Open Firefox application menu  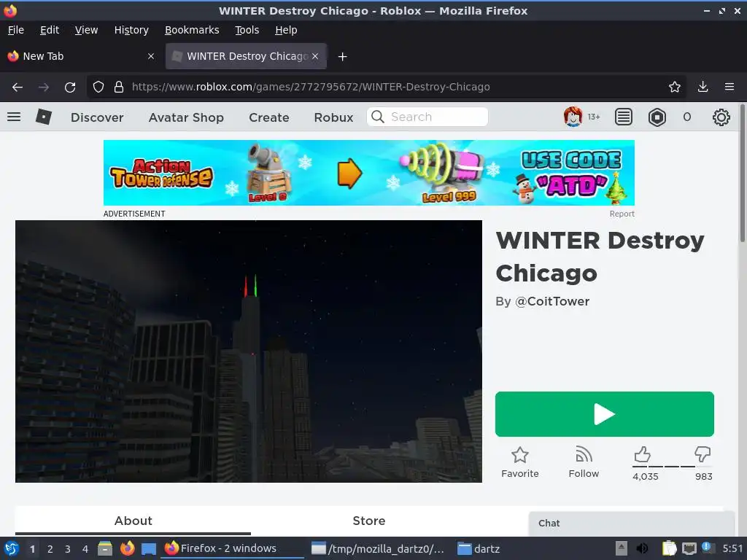(729, 87)
